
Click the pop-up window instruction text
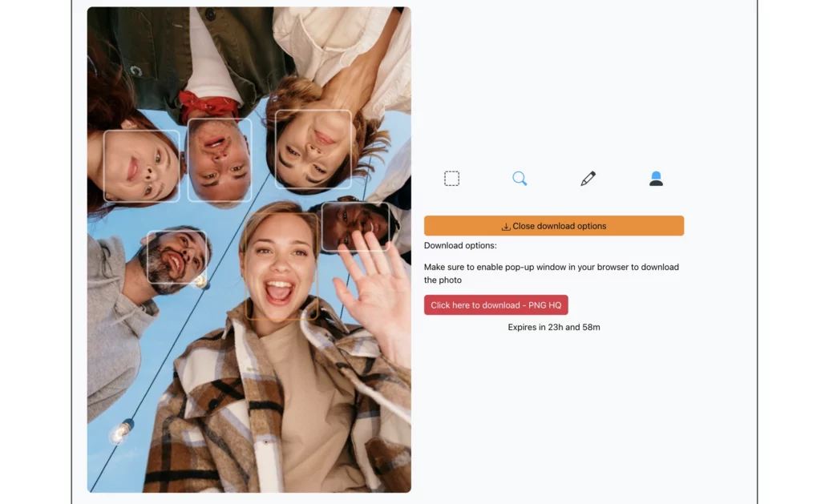551,273
